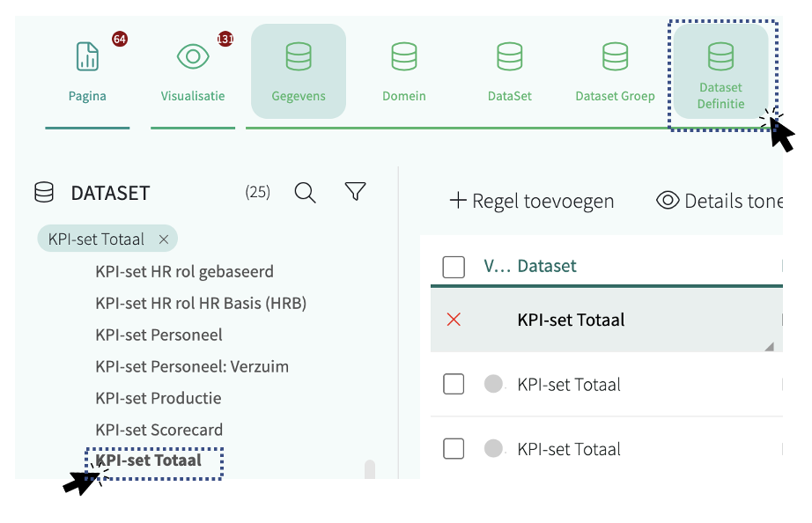812x523 pixels.
Task: Search datasets with the magnifier icon
Action: click(306, 193)
